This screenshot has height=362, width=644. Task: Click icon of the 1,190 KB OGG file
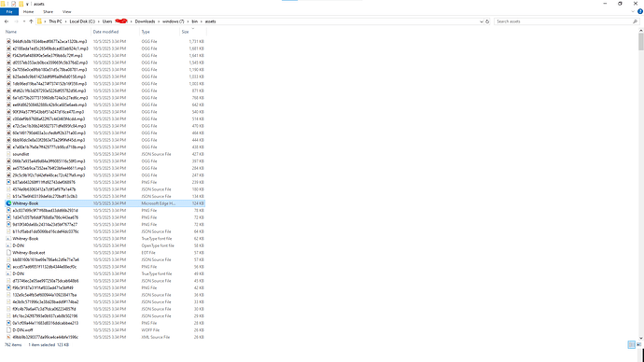(x=8, y=69)
